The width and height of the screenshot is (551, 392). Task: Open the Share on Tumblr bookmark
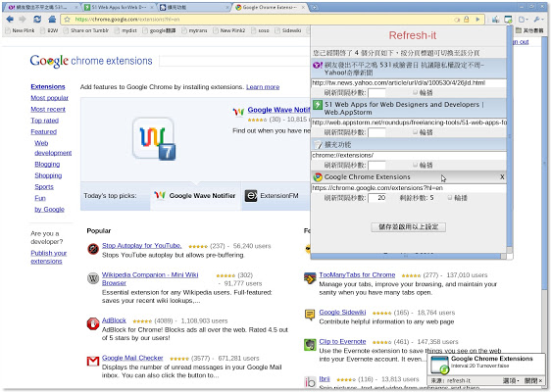click(x=86, y=31)
